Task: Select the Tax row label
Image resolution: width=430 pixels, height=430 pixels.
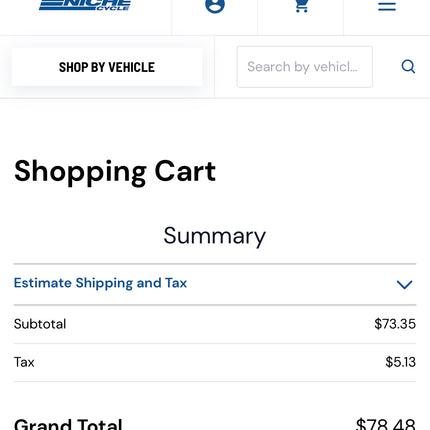Action: pos(24,362)
